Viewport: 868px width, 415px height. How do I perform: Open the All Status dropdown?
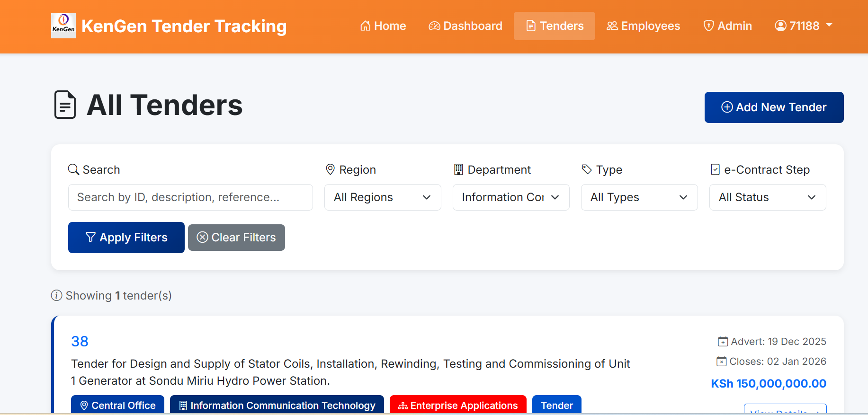pyautogui.click(x=768, y=197)
